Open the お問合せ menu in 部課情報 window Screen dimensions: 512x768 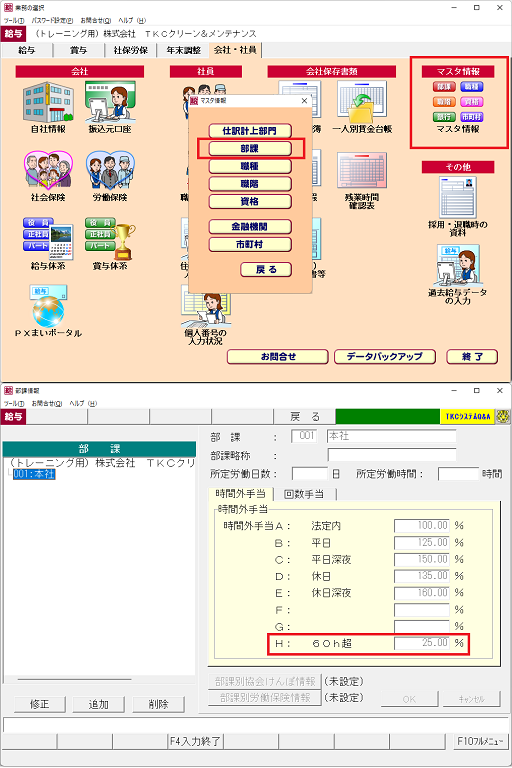coord(47,404)
